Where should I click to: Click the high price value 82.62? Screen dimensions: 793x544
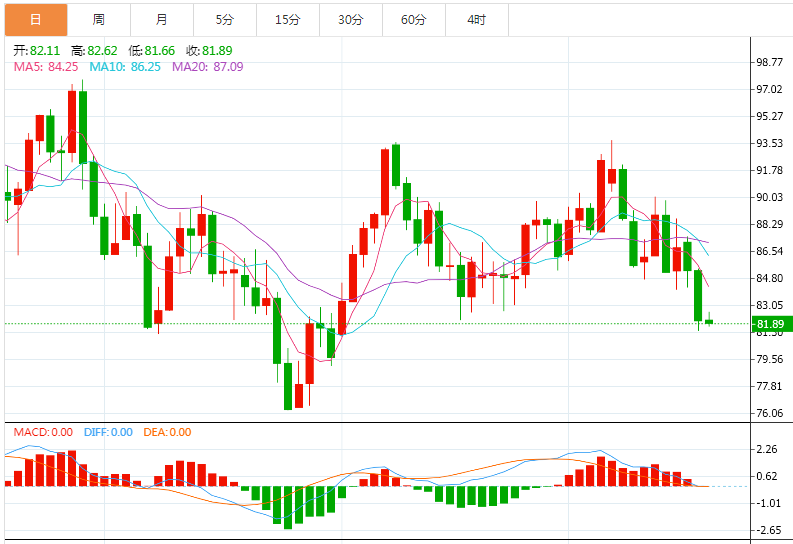click(102, 51)
